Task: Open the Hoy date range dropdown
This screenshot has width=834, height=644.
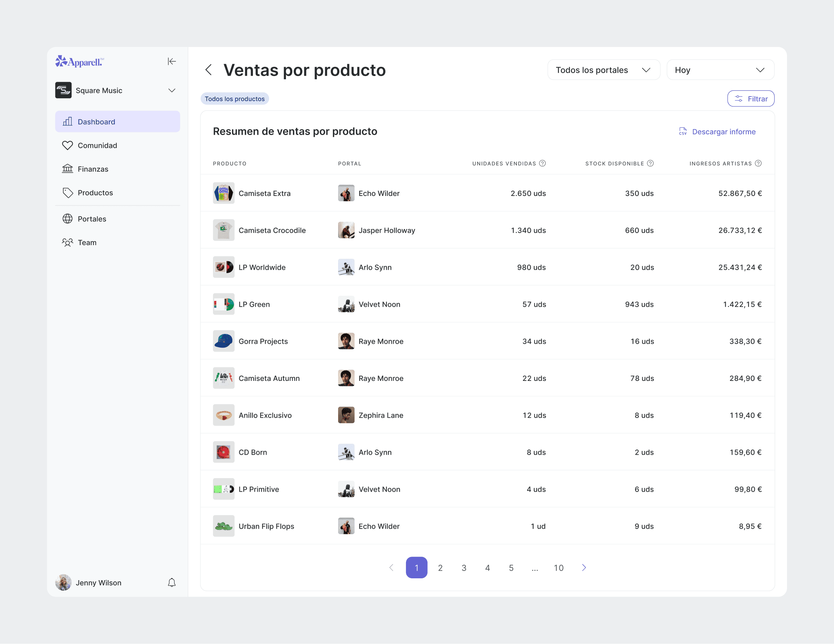Action: [x=720, y=70]
